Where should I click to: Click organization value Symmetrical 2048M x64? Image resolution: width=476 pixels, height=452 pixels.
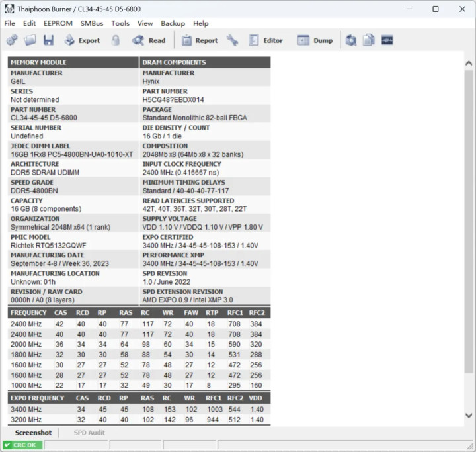click(60, 228)
